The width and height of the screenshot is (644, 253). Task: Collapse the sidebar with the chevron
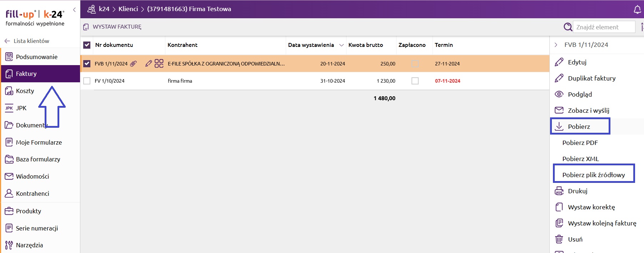[x=74, y=10]
